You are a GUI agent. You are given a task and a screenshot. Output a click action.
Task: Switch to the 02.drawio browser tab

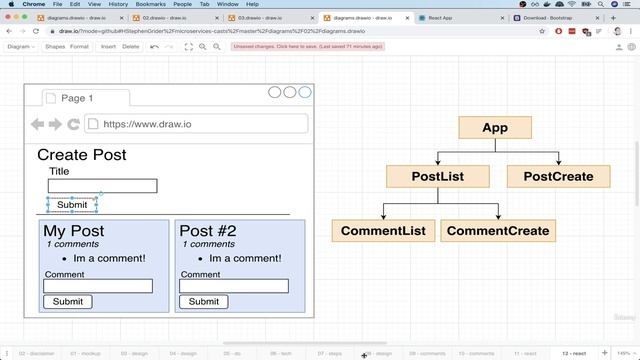(176, 18)
